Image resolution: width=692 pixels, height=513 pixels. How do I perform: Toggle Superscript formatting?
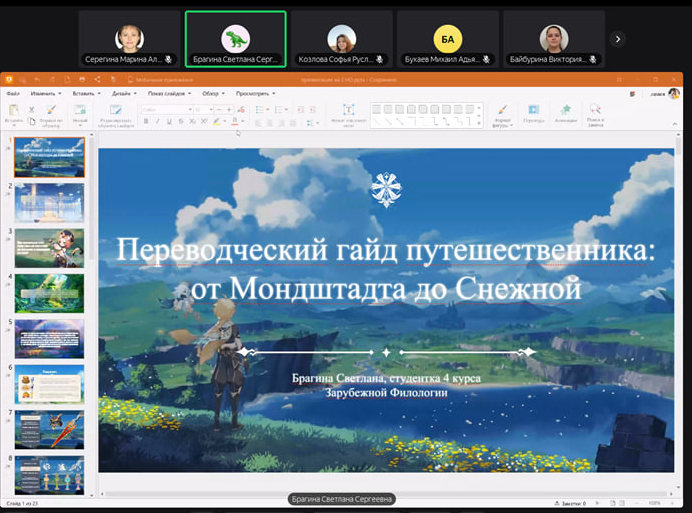point(203,121)
